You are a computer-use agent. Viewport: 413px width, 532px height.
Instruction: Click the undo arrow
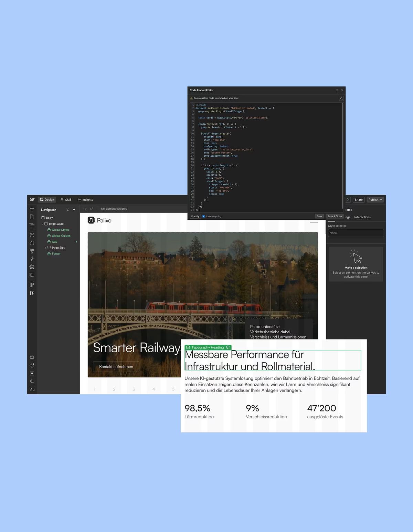pyautogui.click(x=85, y=209)
